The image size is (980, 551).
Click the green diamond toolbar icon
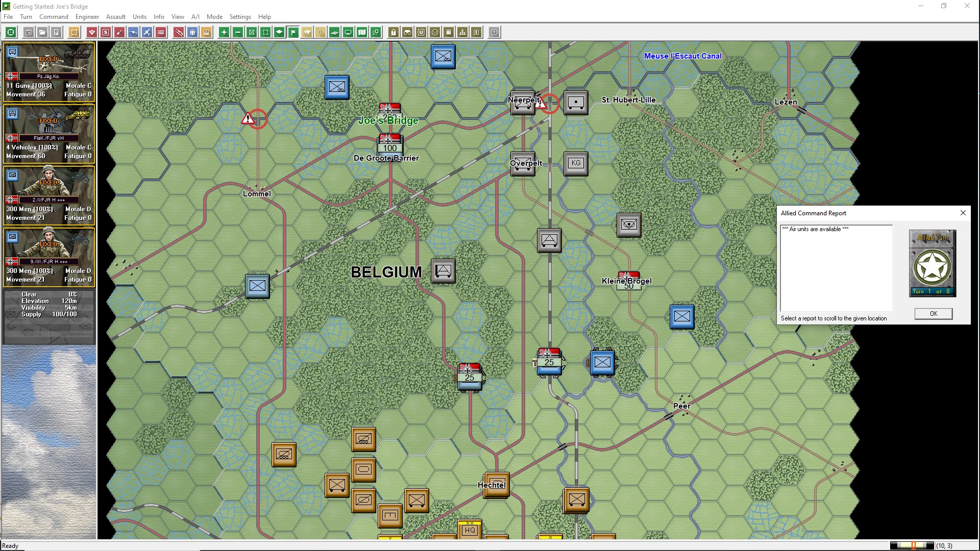279,33
